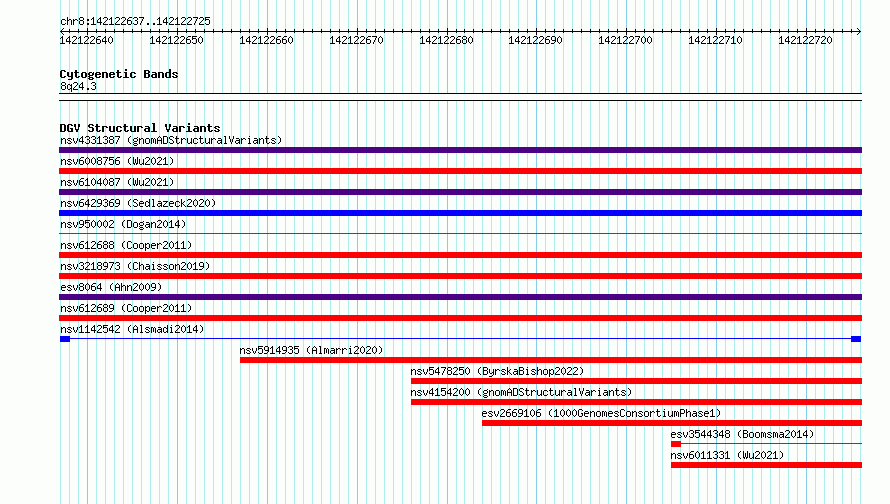Screen dimensions: 890x504
Task: Click the red bar under nsv6008756
Action: [460, 171]
